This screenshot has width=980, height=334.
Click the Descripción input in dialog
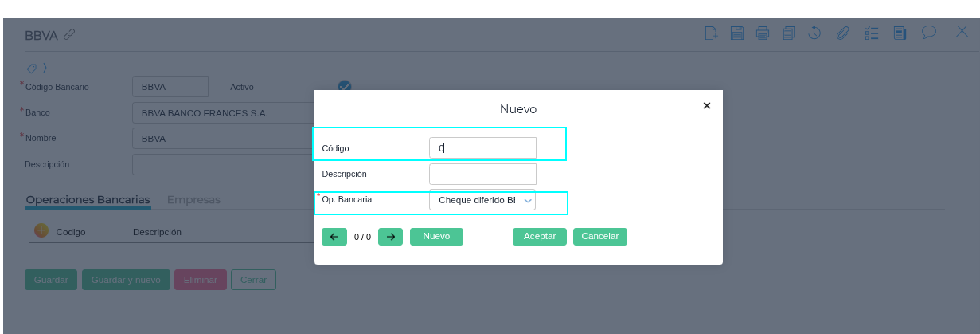[x=482, y=174]
